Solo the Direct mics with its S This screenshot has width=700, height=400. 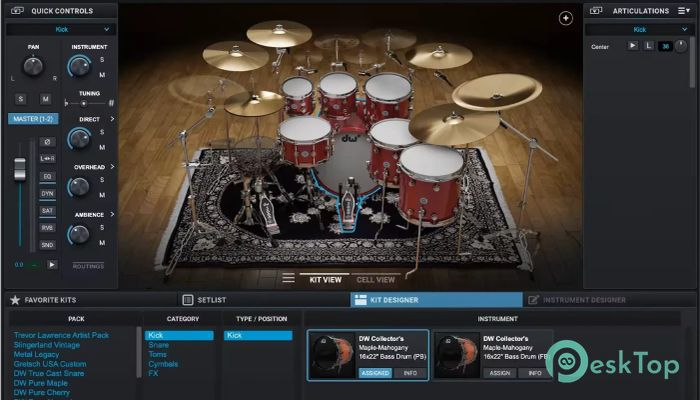102,132
